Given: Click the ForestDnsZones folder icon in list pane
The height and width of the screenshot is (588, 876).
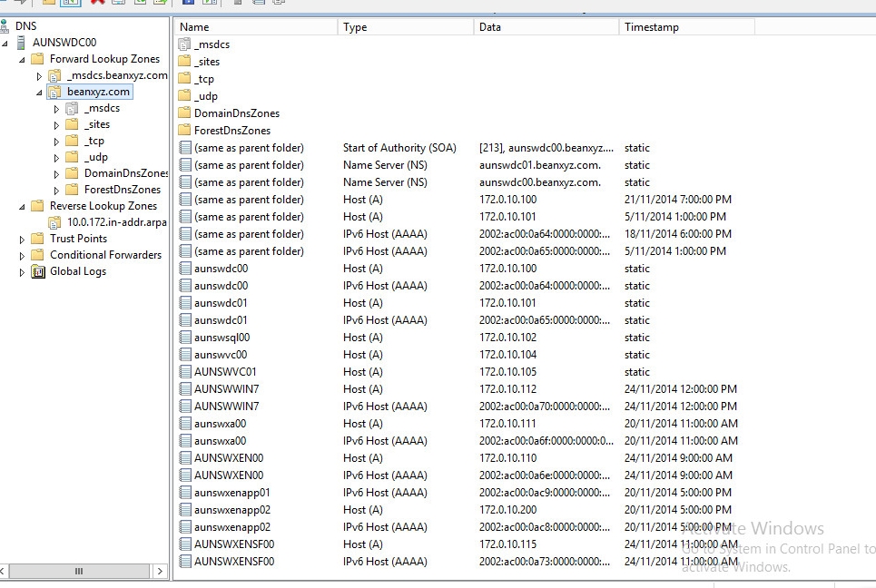Looking at the screenshot, I should point(184,130).
